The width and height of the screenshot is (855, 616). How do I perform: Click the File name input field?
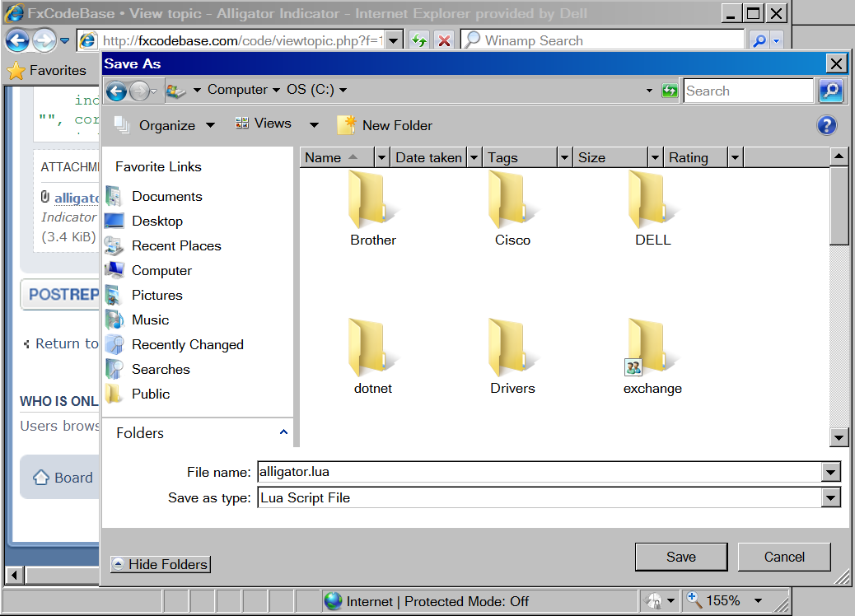[x=539, y=472]
